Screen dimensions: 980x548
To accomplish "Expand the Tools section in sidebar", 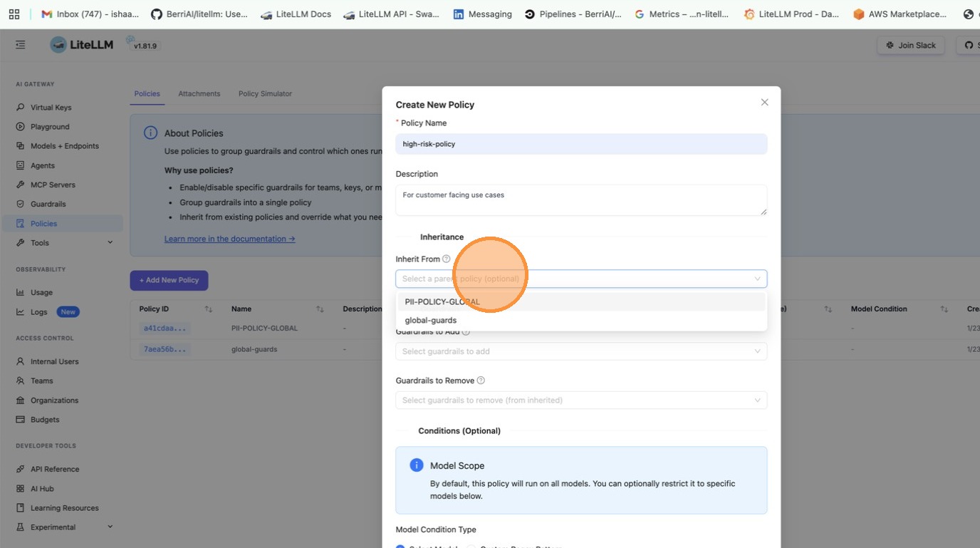I will [x=110, y=243].
